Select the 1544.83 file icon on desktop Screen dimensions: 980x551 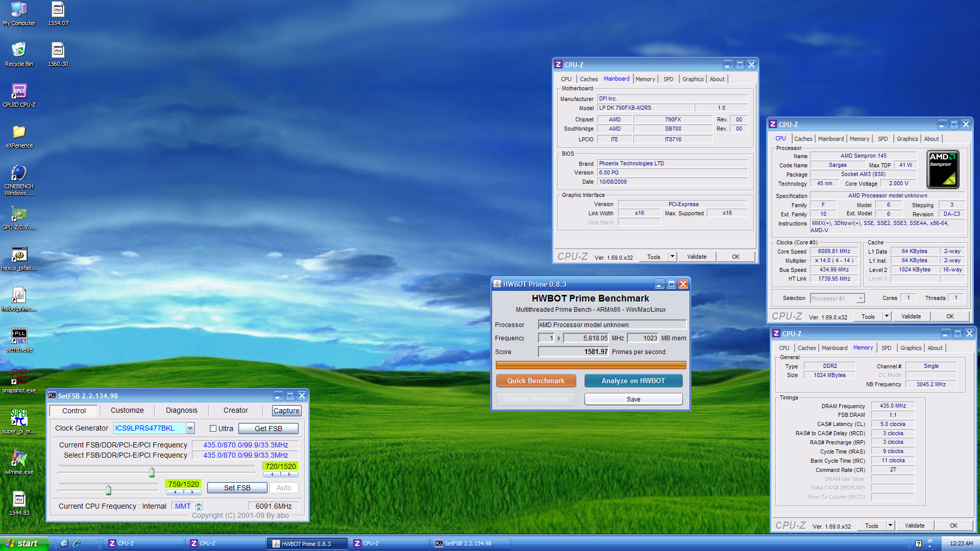[19, 504]
